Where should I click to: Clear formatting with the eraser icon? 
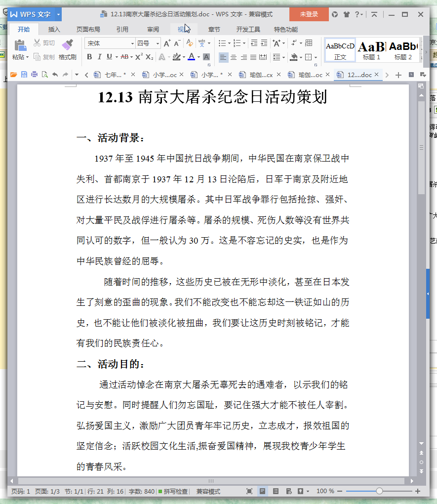[x=190, y=43]
